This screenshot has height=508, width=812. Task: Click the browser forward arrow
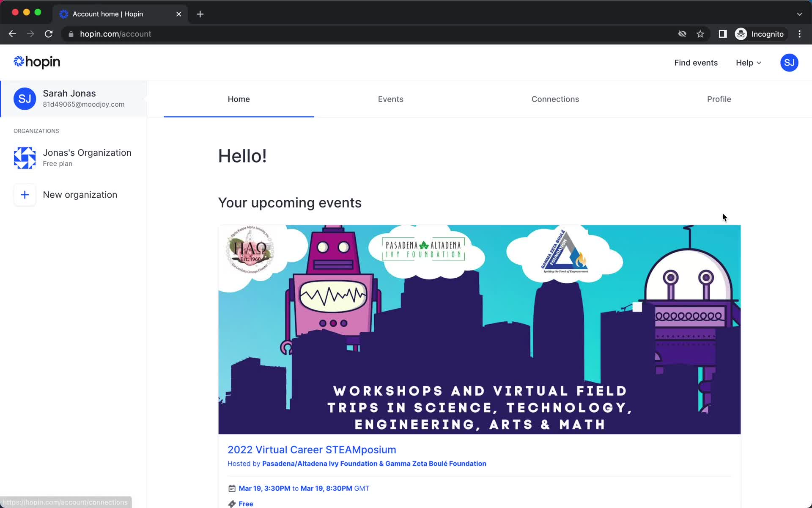pos(30,34)
